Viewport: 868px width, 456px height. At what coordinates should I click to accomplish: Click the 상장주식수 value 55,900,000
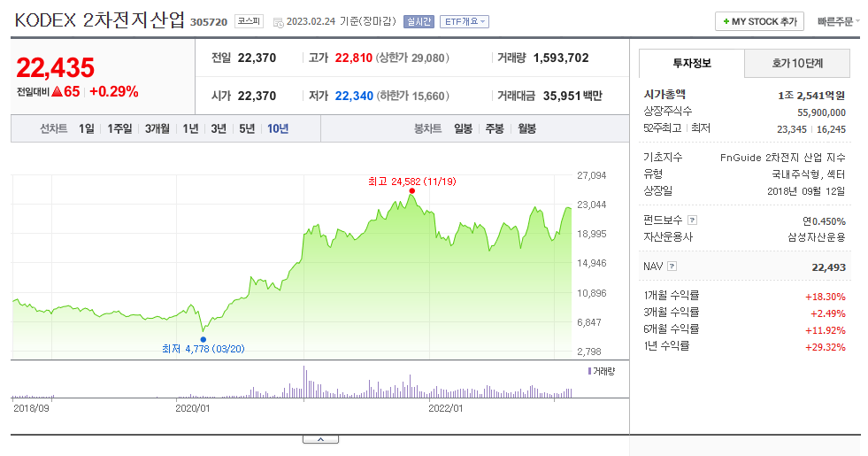point(821,112)
